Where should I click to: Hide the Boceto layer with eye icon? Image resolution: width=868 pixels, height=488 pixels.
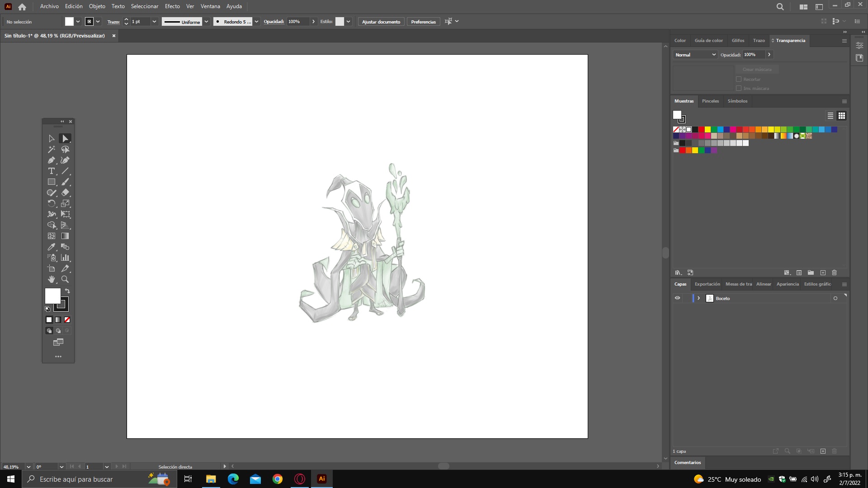[677, 298]
